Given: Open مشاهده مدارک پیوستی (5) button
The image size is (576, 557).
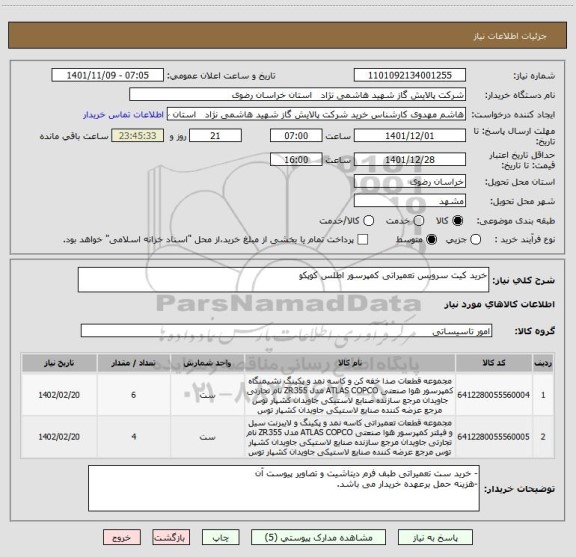Looking at the screenshot, I should (318, 538).
